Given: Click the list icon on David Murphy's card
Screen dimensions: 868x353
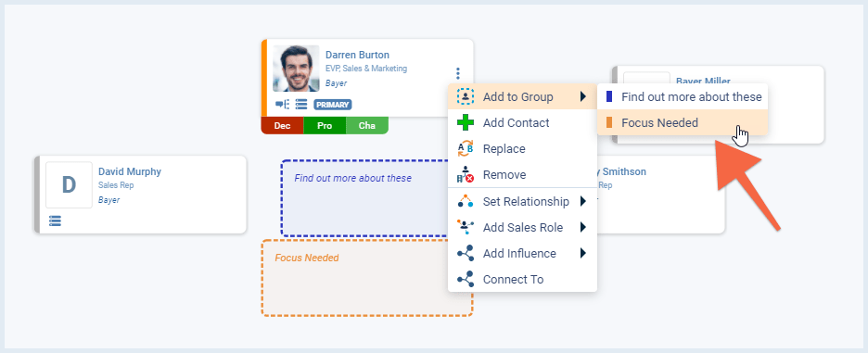Looking at the screenshot, I should tap(55, 221).
